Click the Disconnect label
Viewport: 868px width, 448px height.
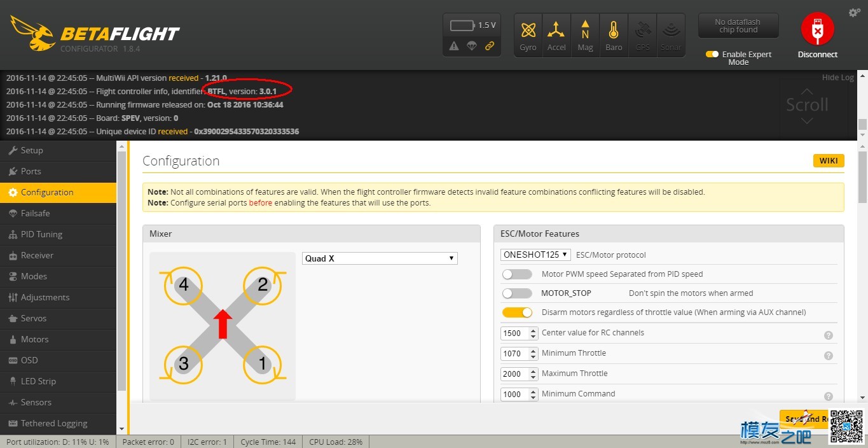pos(818,55)
